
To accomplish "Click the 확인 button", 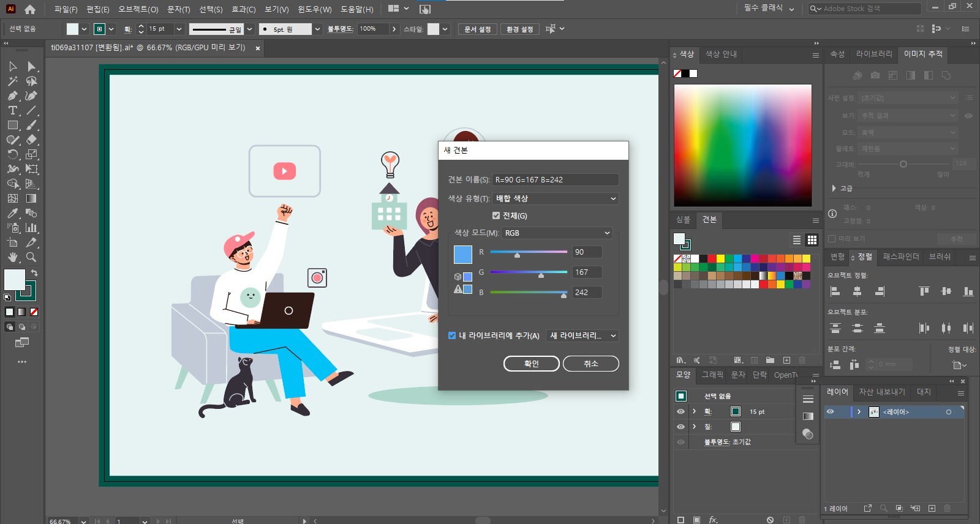I will click(531, 364).
